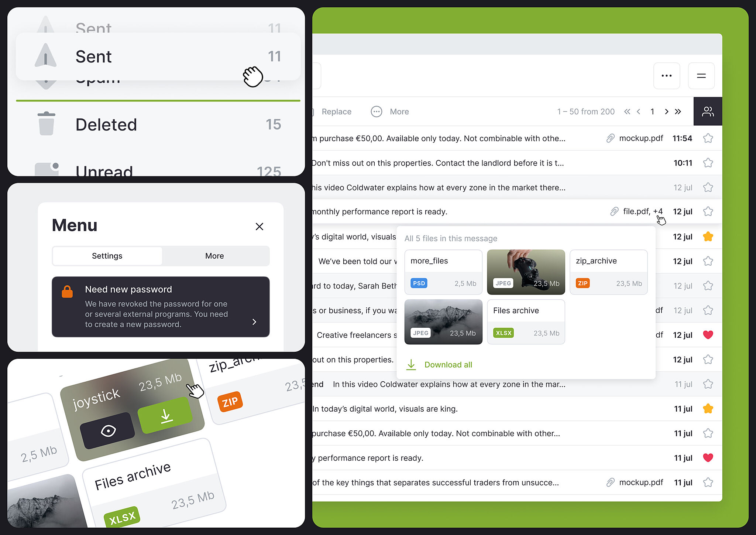The image size is (756, 535).
Task: Click the circled ellipsis More icon
Action: tap(377, 112)
